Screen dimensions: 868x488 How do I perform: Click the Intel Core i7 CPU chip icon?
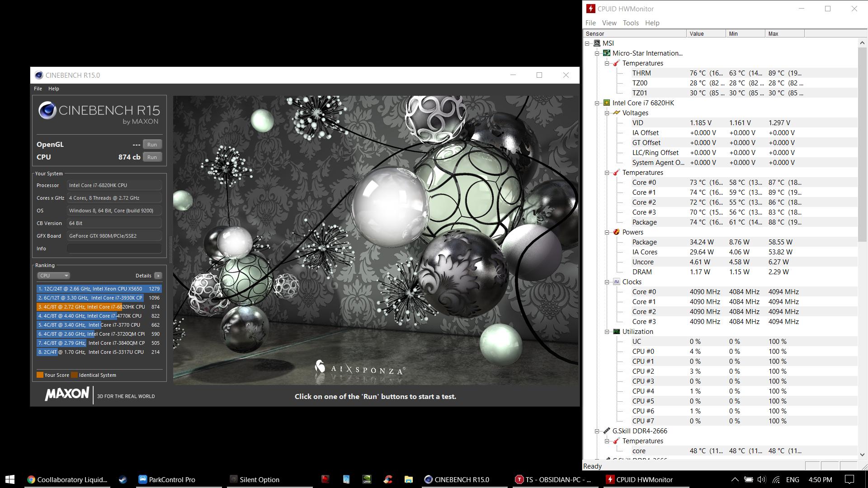pos(607,103)
